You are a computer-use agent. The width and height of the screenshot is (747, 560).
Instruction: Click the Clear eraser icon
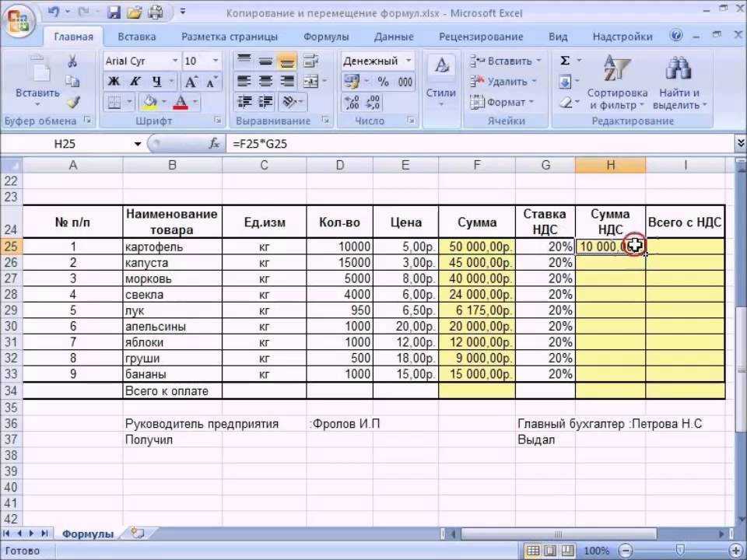565,102
